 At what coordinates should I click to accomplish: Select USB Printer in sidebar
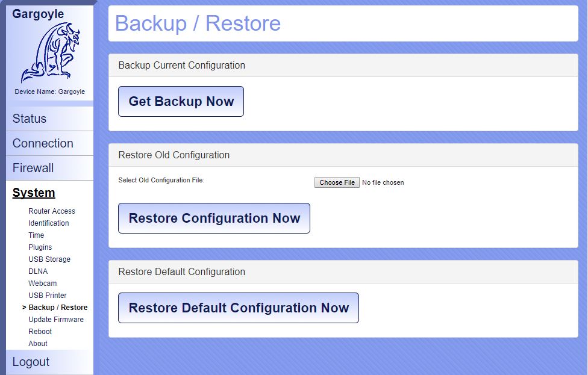48,296
